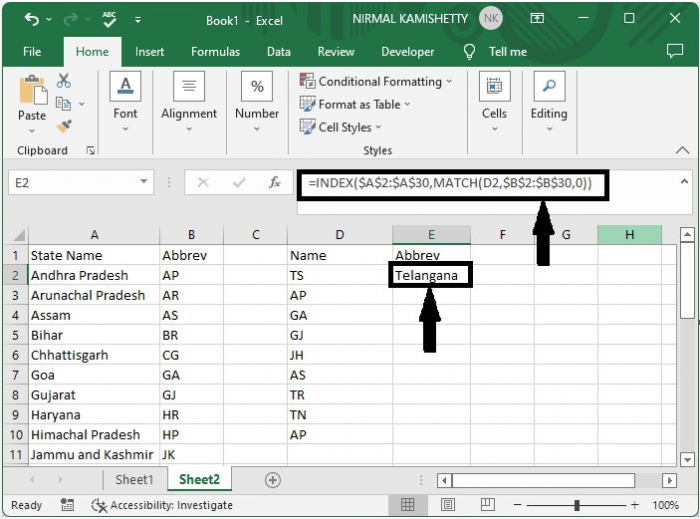This screenshot has width=700, height=519.
Task: Switch to Page Break Preview icon
Action: (x=487, y=505)
